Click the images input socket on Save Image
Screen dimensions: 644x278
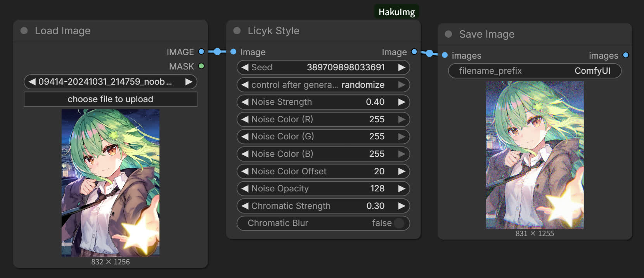(445, 55)
